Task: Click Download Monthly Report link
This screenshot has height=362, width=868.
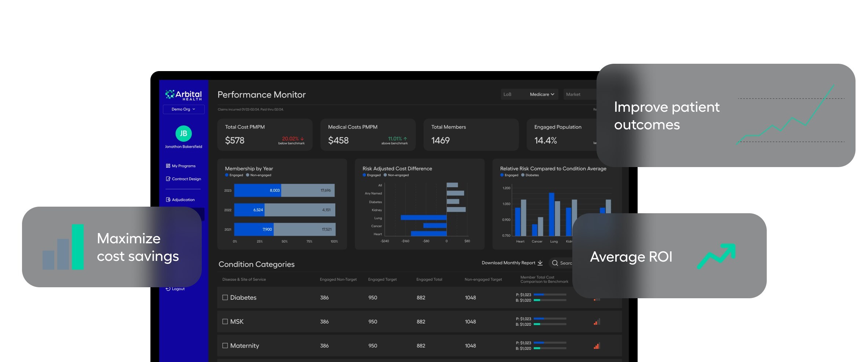Action: pyautogui.click(x=508, y=263)
